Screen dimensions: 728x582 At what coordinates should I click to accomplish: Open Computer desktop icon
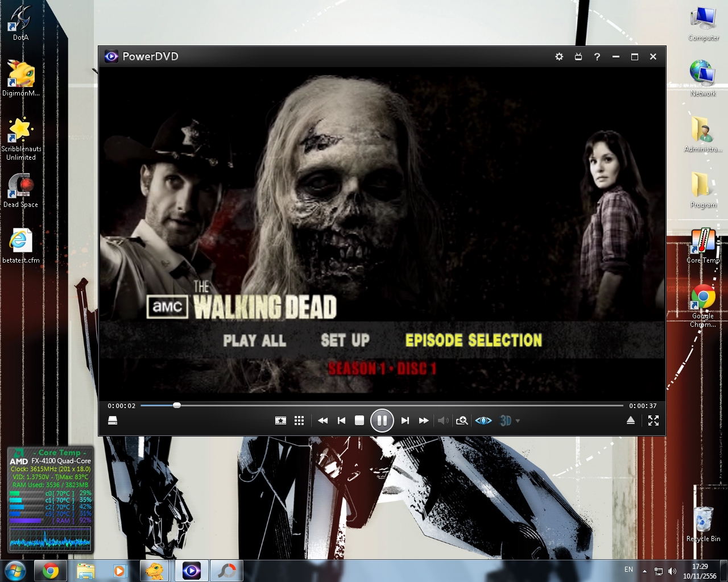(x=704, y=24)
